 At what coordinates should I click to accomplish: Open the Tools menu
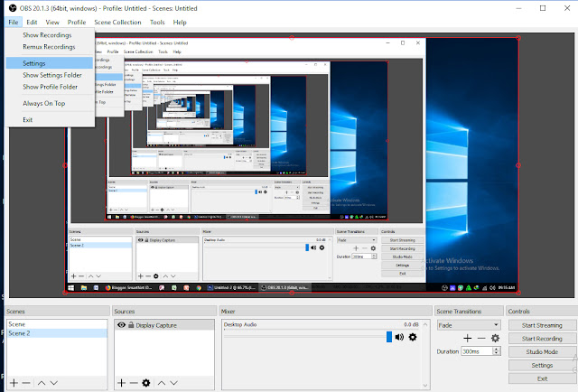coord(157,22)
